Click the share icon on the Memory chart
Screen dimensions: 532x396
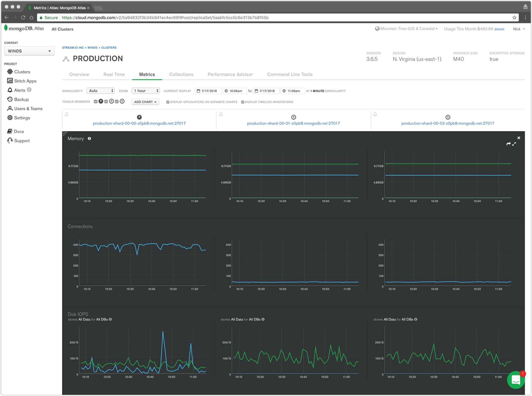pyautogui.click(x=508, y=144)
